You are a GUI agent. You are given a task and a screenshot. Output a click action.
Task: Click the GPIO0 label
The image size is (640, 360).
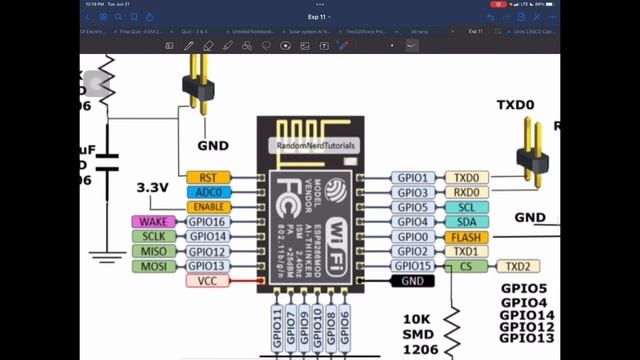click(x=413, y=237)
